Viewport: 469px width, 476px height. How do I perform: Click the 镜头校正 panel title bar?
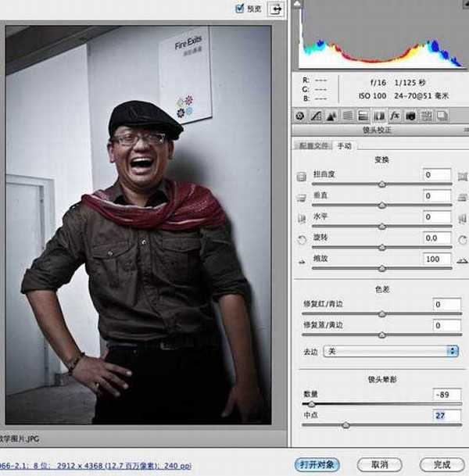[380, 131]
